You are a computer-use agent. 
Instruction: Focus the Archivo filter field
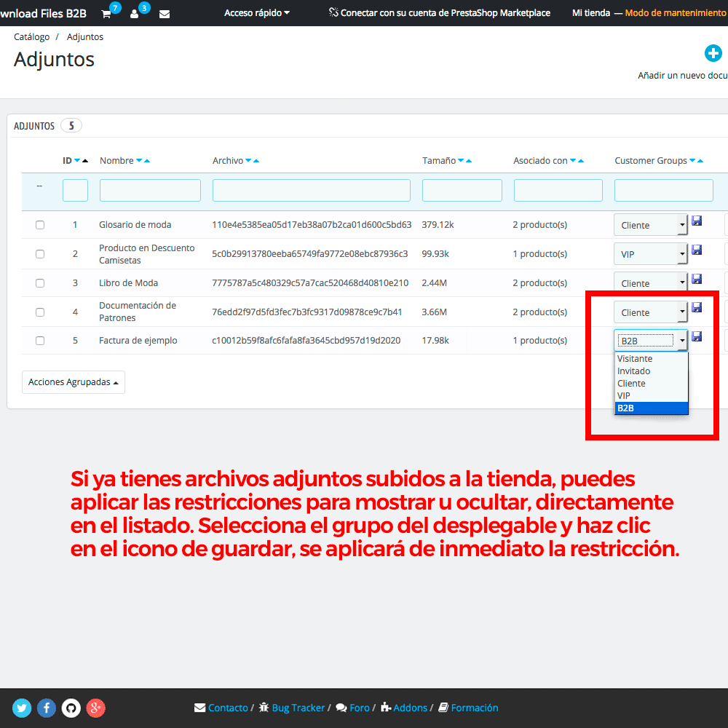pyautogui.click(x=311, y=190)
